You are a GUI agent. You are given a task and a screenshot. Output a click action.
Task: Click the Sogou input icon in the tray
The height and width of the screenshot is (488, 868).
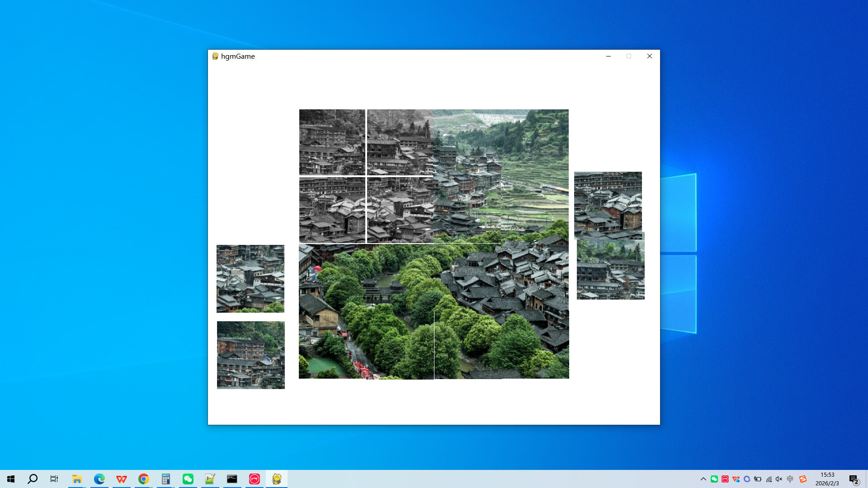(x=803, y=479)
